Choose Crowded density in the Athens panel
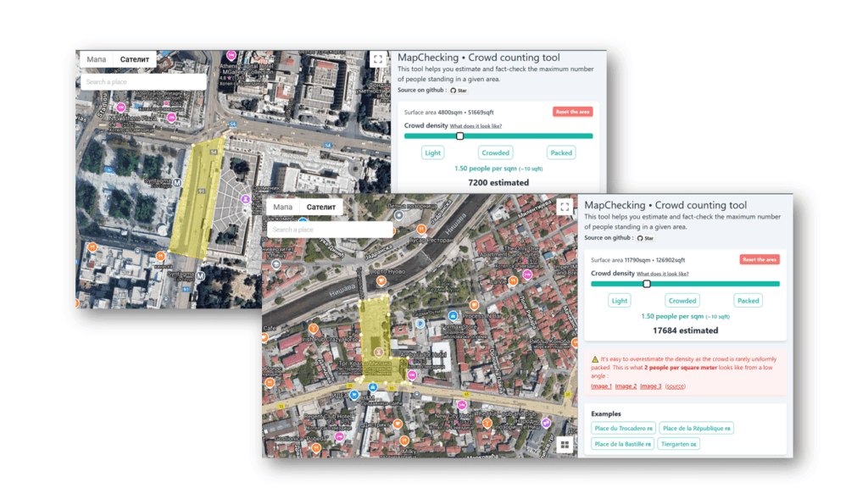This screenshot has height=488, width=868. [x=495, y=152]
